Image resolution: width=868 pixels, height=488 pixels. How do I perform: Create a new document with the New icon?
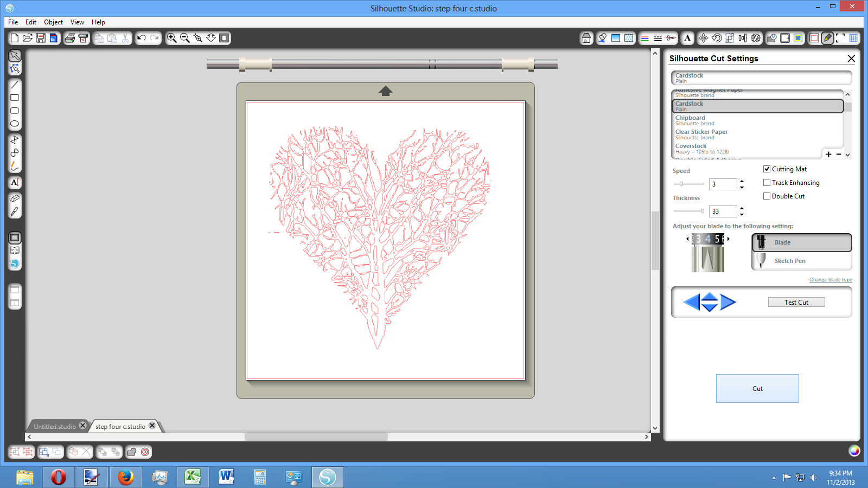coord(15,38)
